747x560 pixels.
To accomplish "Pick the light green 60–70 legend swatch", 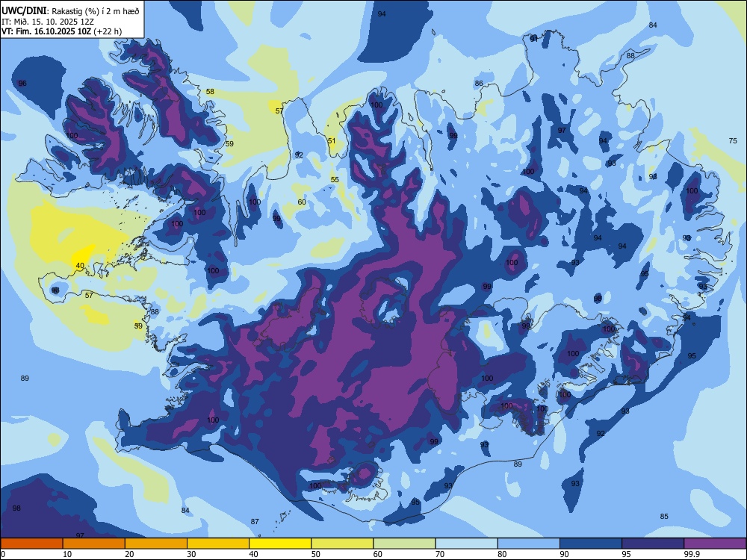I will point(404,544).
